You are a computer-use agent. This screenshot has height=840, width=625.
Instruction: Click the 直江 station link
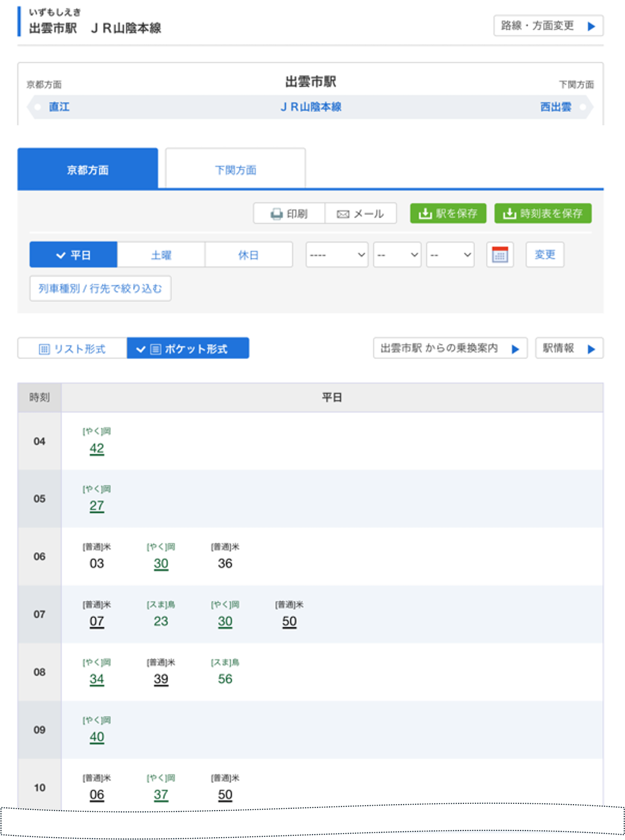(59, 107)
